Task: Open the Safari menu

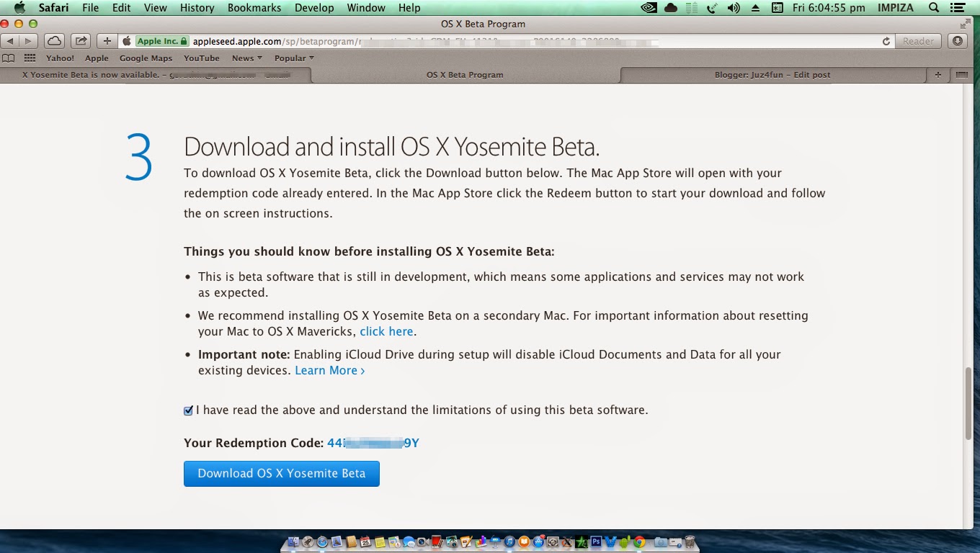Action: [54, 8]
